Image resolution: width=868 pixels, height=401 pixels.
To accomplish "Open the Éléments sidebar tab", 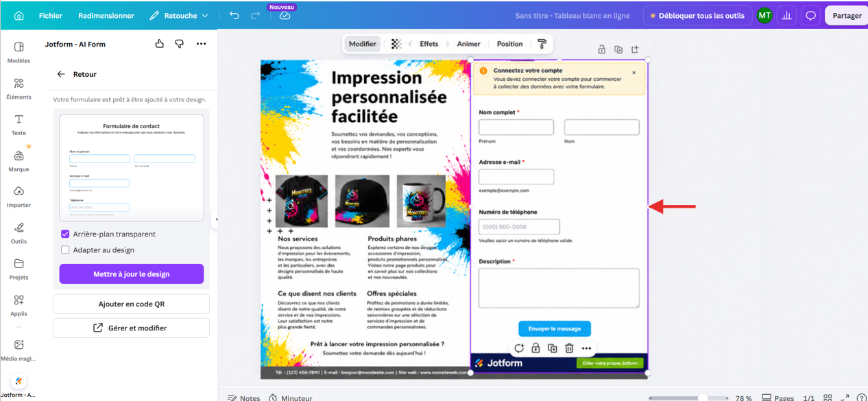I will pyautogui.click(x=19, y=88).
